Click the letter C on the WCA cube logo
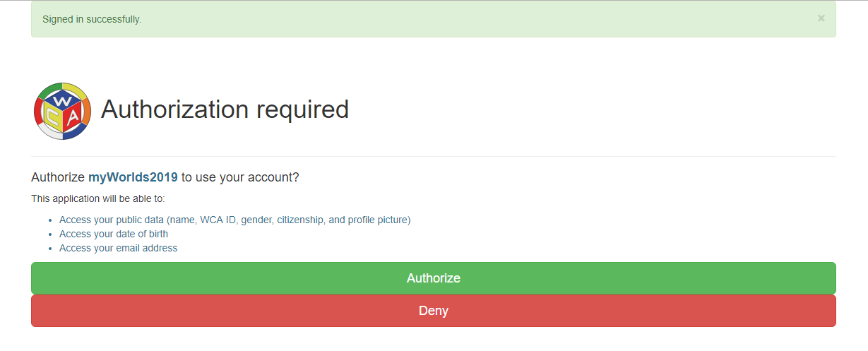This screenshot has height=351, width=868. tap(54, 117)
